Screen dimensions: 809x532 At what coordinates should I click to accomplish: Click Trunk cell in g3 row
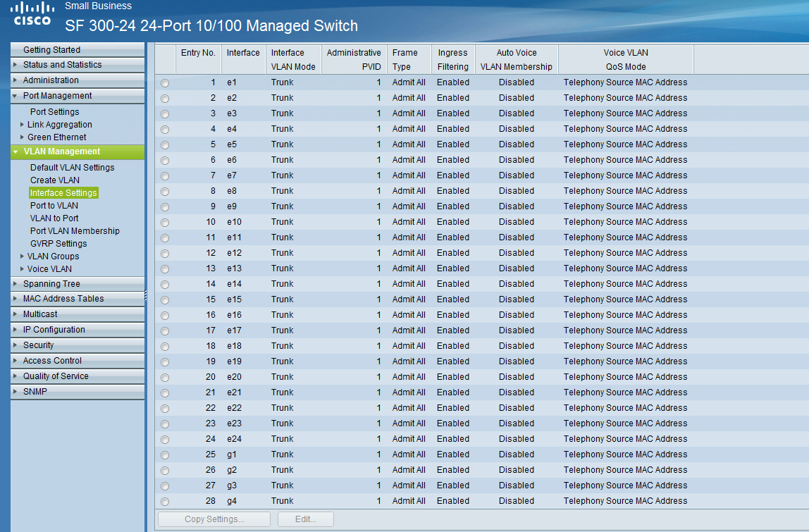point(282,485)
